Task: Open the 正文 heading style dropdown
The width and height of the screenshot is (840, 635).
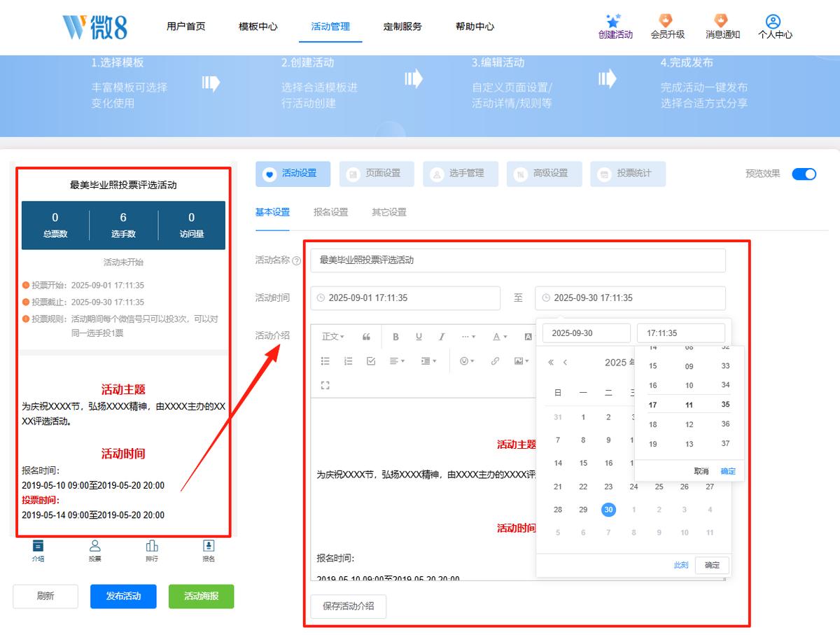Action: pos(332,337)
